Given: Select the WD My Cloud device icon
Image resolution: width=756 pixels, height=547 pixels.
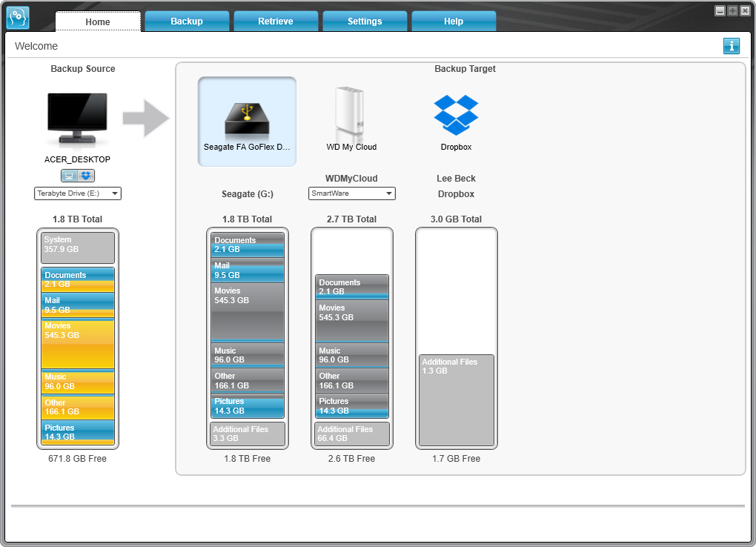Looking at the screenshot, I should (x=351, y=114).
